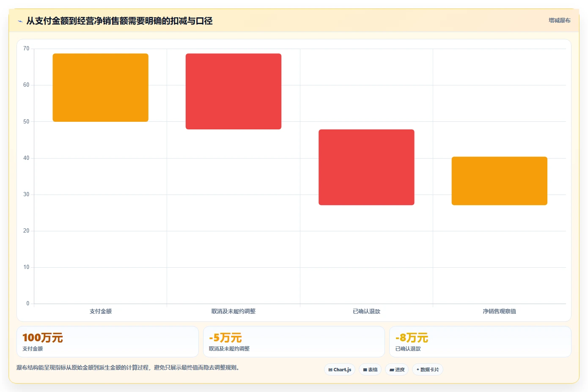Click the lightning icon beside the title
588x392 pixels.
tap(20, 21)
